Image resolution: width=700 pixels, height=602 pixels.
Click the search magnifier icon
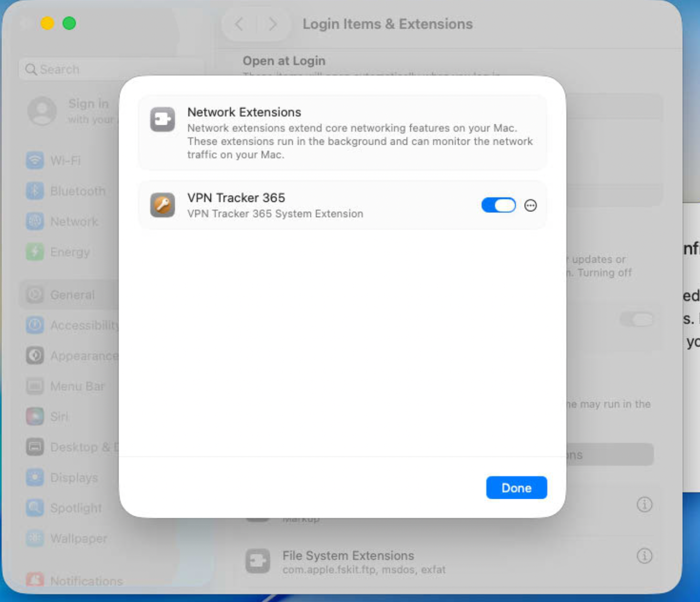coord(31,69)
